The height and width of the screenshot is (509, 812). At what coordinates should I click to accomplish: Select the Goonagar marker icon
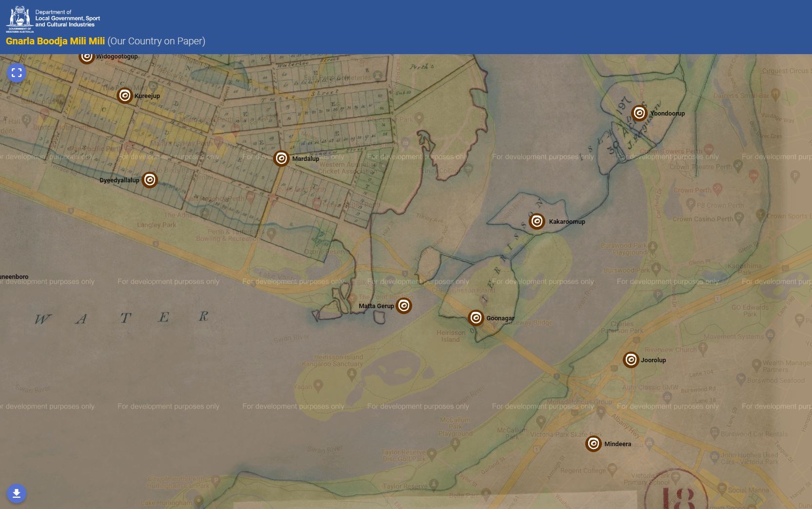475,318
